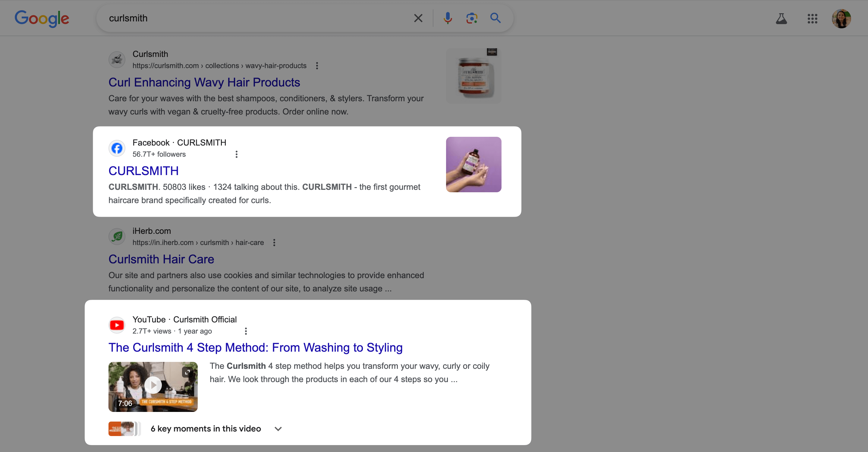Open Curl Enhancing Wavy Hair Products link
The width and height of the screenshot is (868, 452).
click(x=204, y=83)
